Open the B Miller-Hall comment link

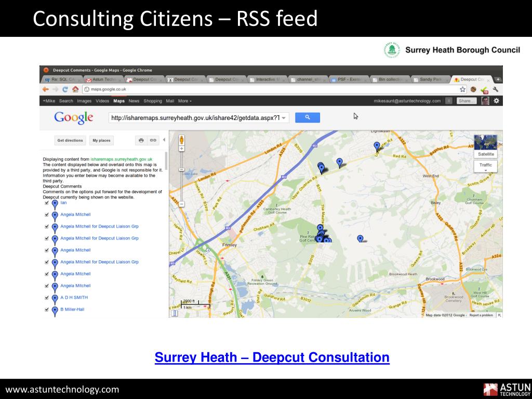pos(72,310)
